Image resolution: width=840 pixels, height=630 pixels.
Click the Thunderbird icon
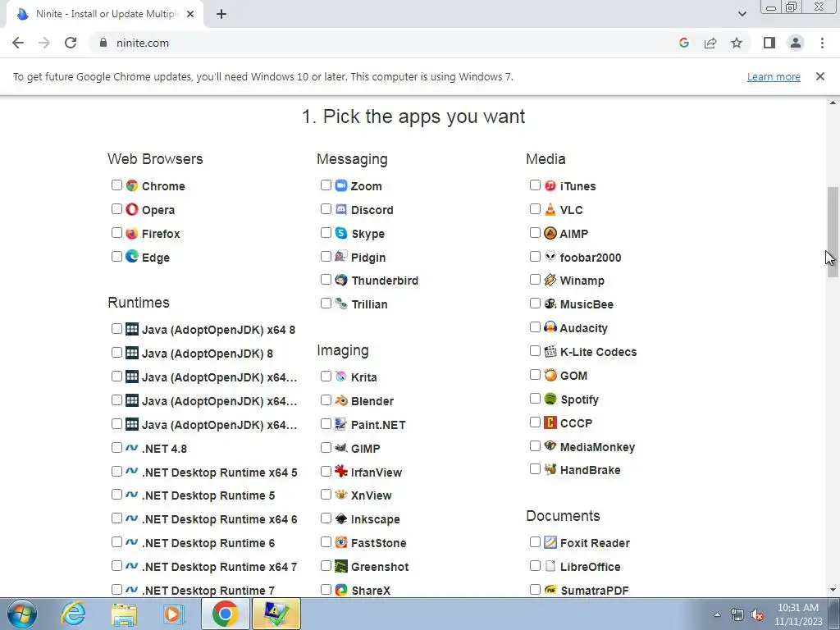coord(341,280)
